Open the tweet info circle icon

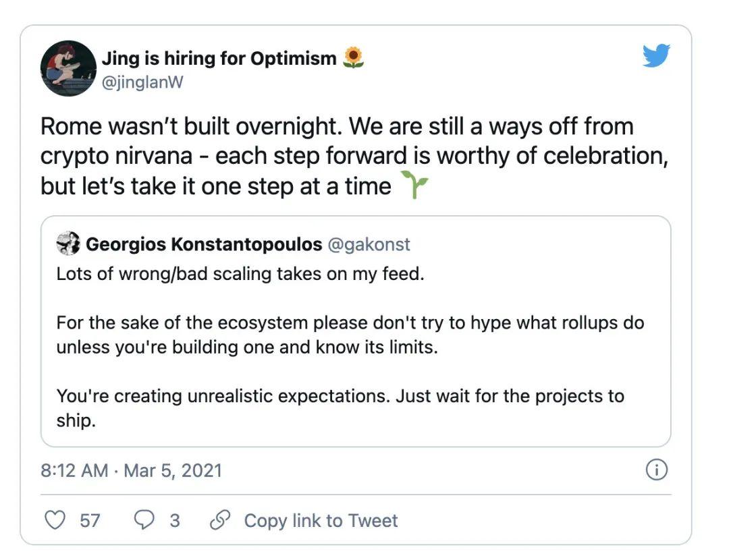tap(656, 470)
